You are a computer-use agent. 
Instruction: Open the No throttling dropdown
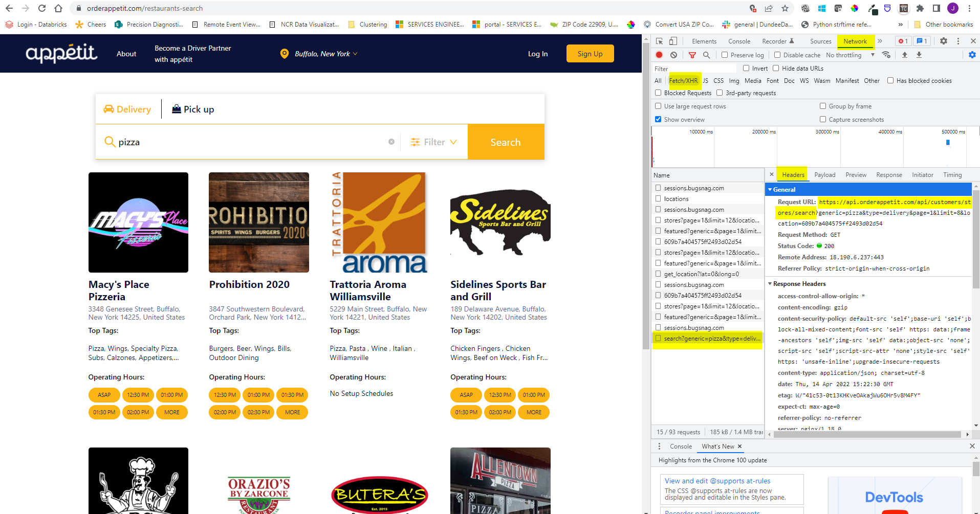(850, 55)
